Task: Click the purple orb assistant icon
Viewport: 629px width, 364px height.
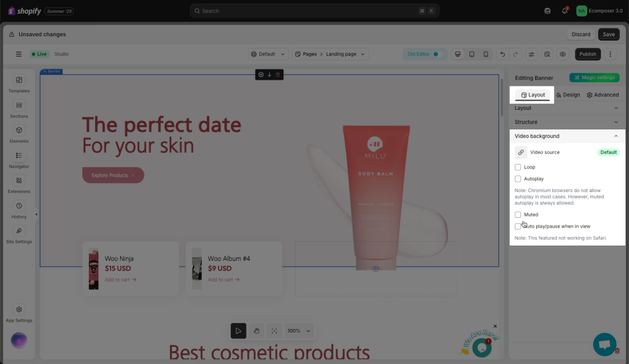Action: tap(19, 341)
